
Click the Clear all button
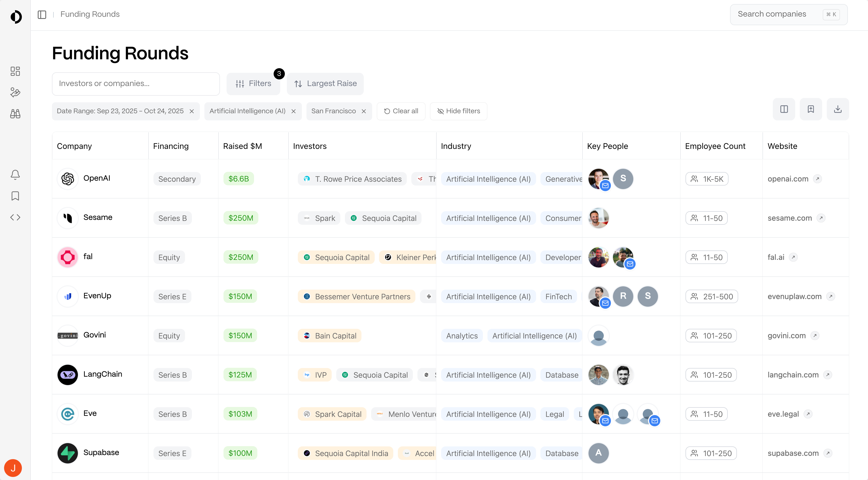point(401,111)
